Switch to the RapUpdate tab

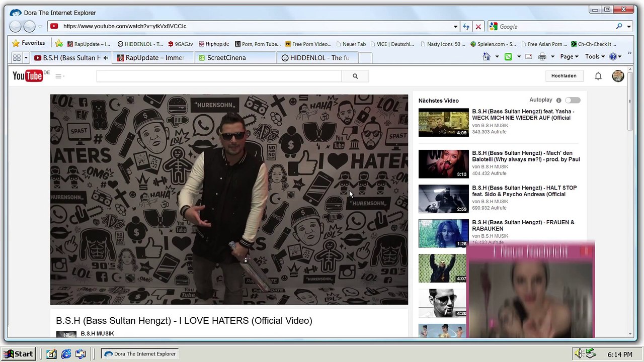tap(153, 58)
